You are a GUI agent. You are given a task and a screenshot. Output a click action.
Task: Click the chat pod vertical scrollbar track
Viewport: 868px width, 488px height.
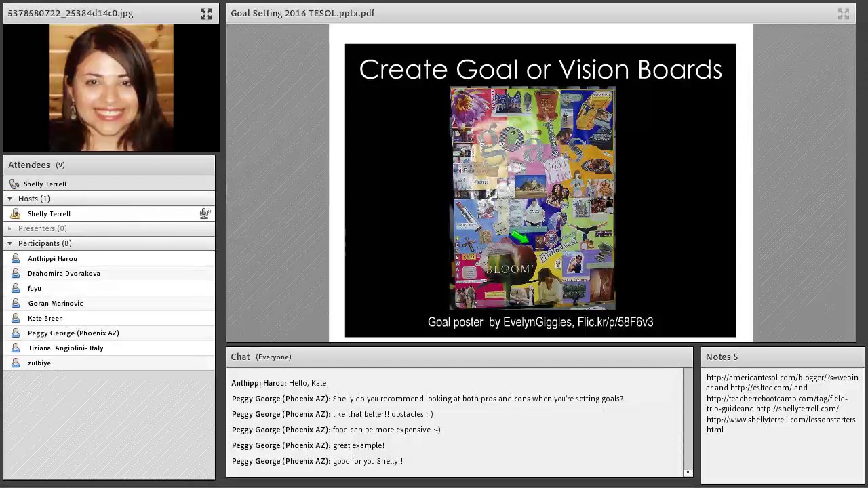click(x=688, y=419)
